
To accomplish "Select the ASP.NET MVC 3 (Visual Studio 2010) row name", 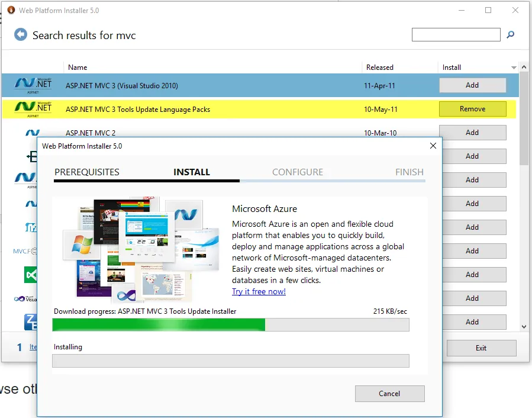I will pyautogui.click(x=121, y=86).
